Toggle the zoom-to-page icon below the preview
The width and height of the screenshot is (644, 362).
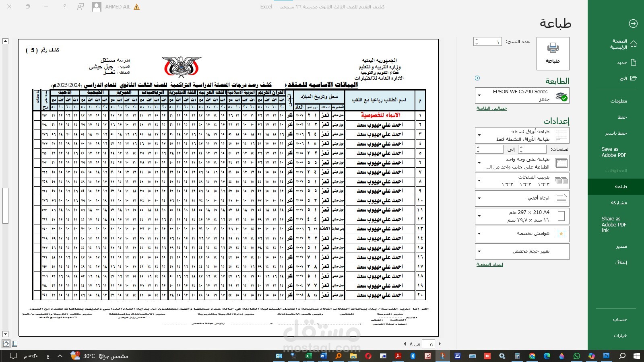click(x=6, y=343)
